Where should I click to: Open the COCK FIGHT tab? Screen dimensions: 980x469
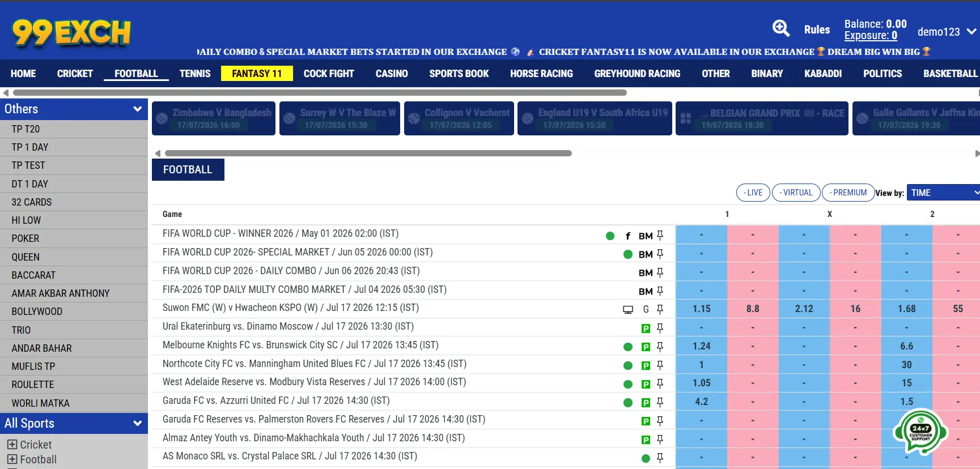329,74
